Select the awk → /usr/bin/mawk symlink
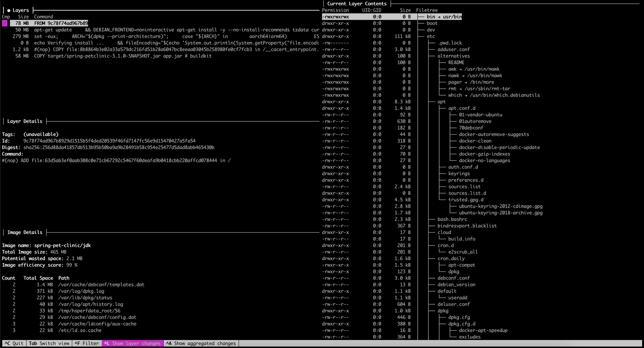This screenshot has height=348, width=644. (474, 69)
